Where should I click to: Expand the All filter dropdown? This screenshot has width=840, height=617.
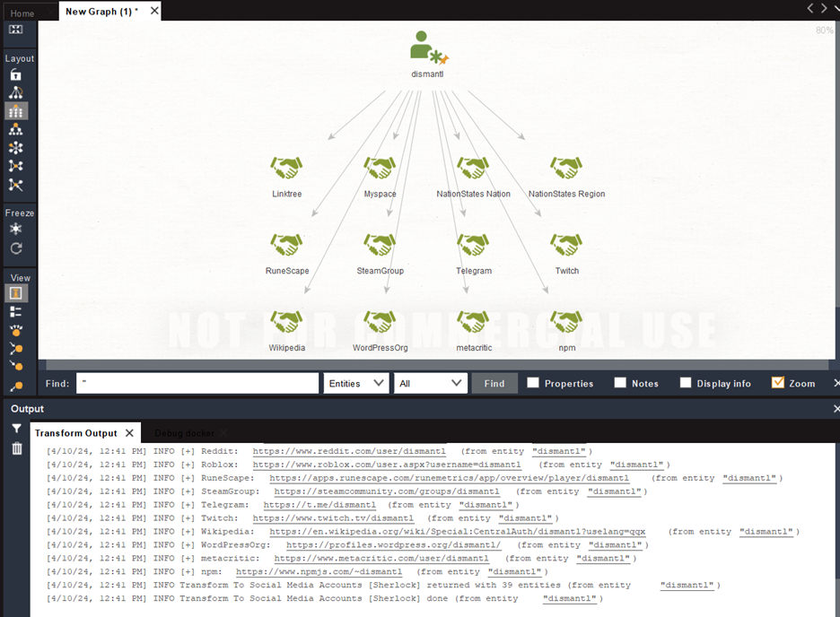[430, 383]
